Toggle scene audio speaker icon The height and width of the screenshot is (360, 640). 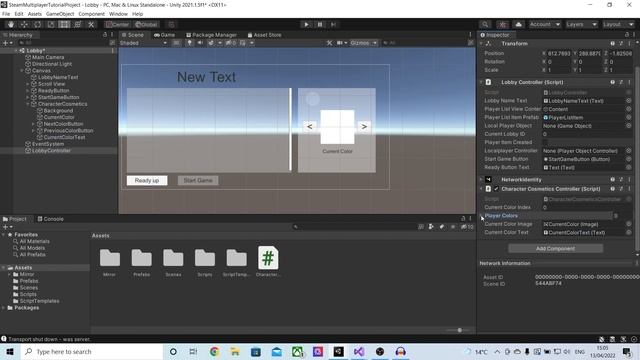(200, 43)
